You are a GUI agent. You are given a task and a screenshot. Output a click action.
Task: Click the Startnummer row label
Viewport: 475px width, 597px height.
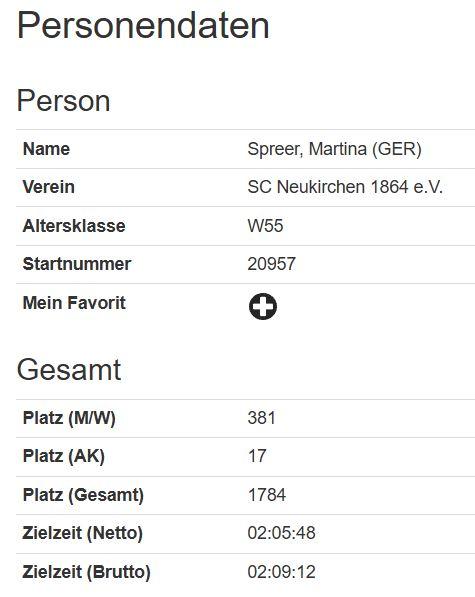tap(77, 264)
